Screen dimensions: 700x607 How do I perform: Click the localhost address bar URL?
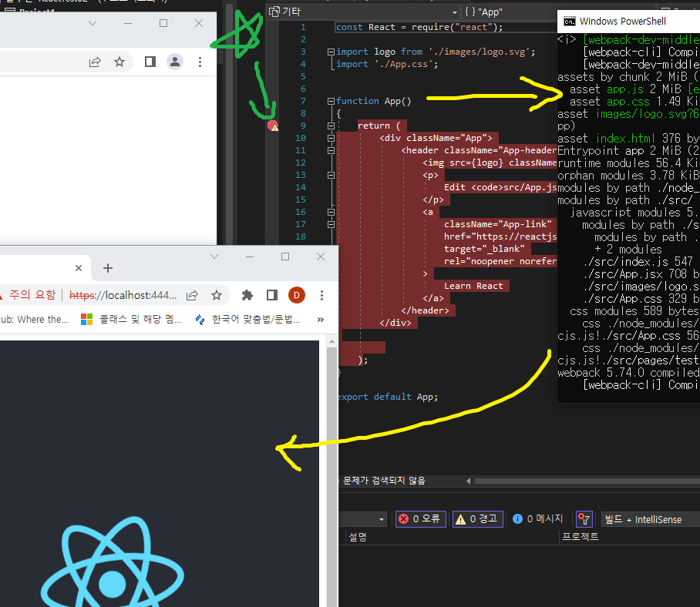point(123,295)
